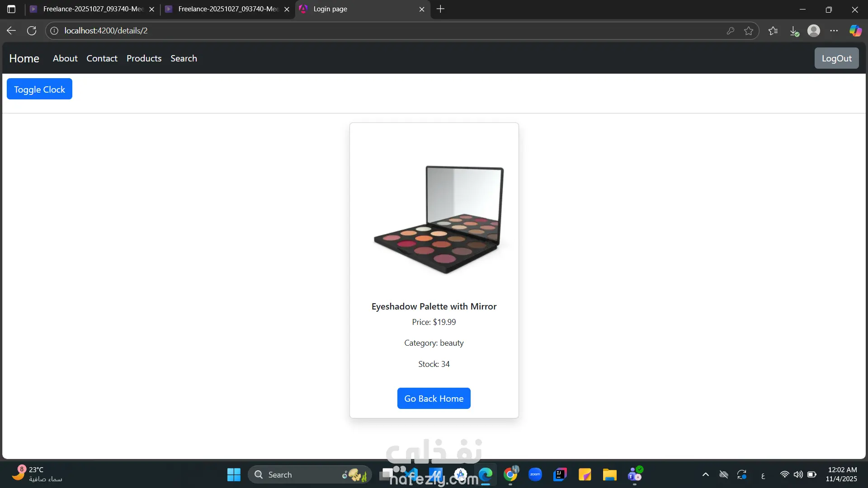Open the profile avatar icon
The width and height of the screenshot is (868, 488).
point(814,31)
